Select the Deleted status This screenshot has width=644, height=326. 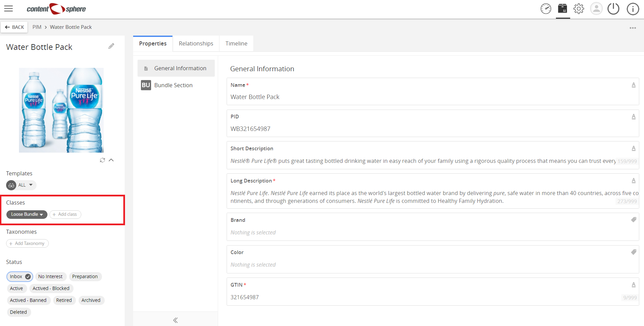(x=19, y=312)
